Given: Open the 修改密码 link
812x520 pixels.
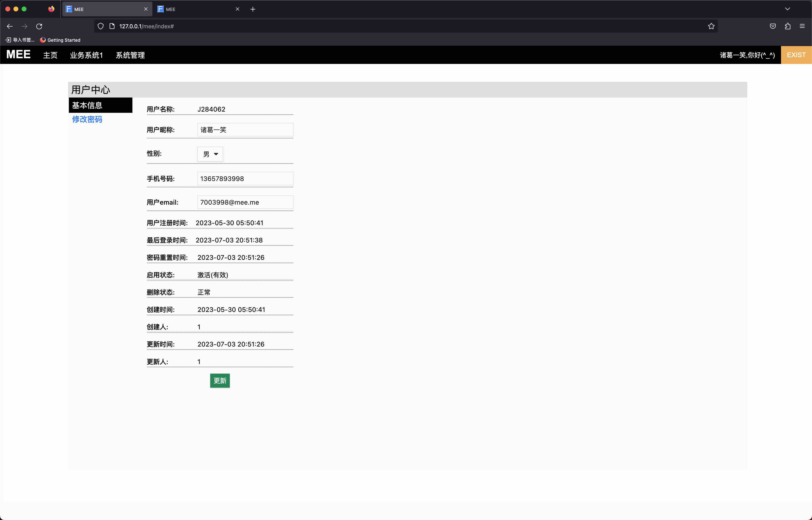Looking at the screenshot, I should (x=87, y=119).
